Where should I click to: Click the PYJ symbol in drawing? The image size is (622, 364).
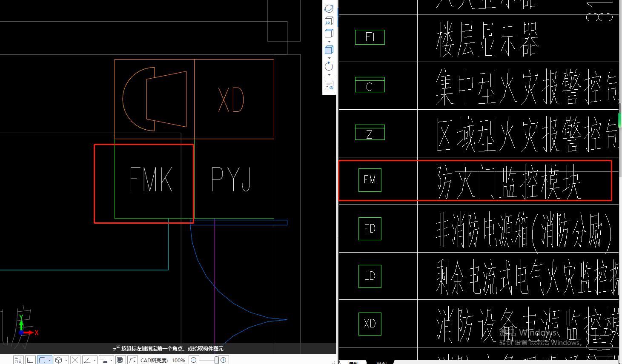[231, 179]
